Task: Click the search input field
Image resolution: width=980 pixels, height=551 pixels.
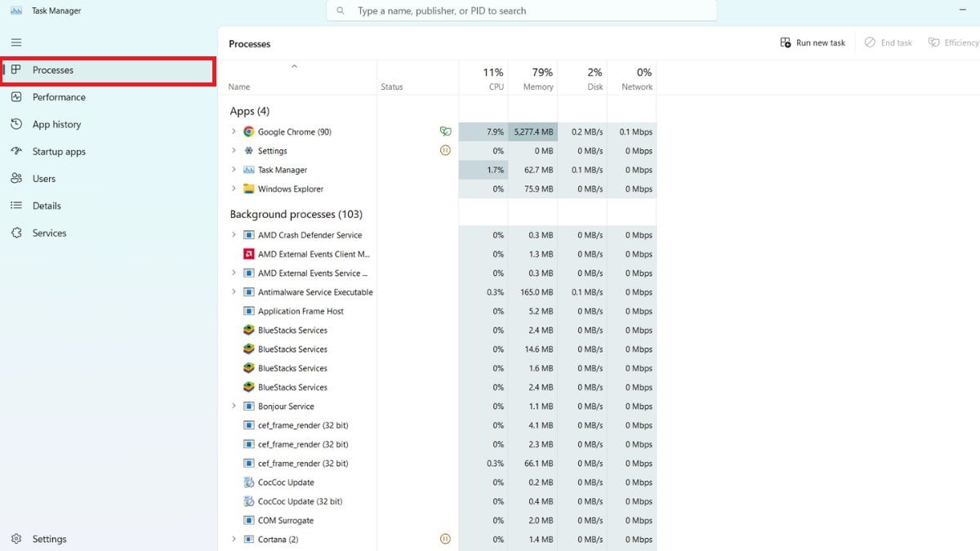Action: [522, 11]
